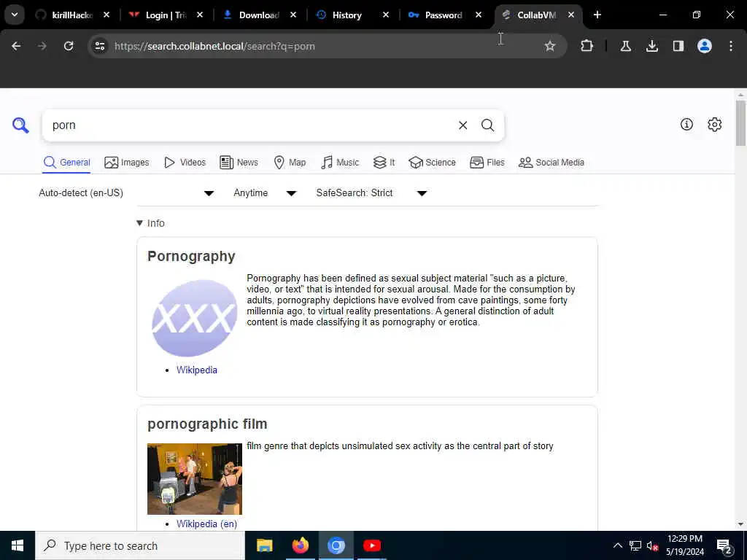747x560 pixels.
Task: Open YouTube app from taskbar
Action: pyautogui.click(x=372, y=545)
